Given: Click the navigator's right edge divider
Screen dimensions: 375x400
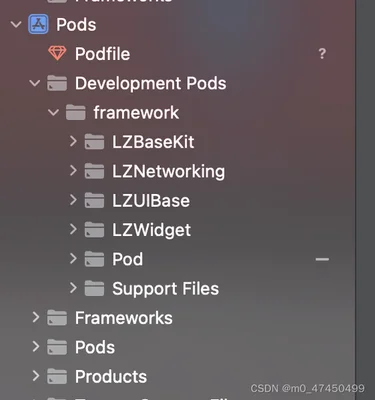Looking at the screenshot, I should click(x=356, y=200).
